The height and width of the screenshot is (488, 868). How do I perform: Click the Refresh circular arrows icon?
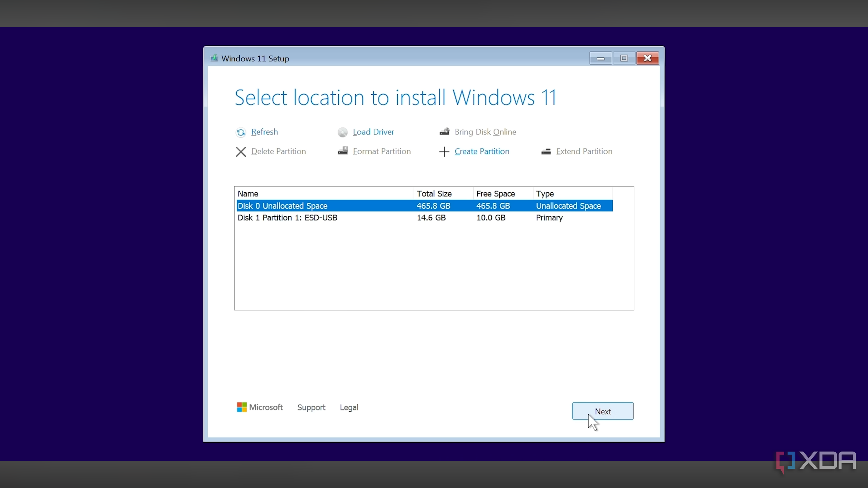[241, 132]
